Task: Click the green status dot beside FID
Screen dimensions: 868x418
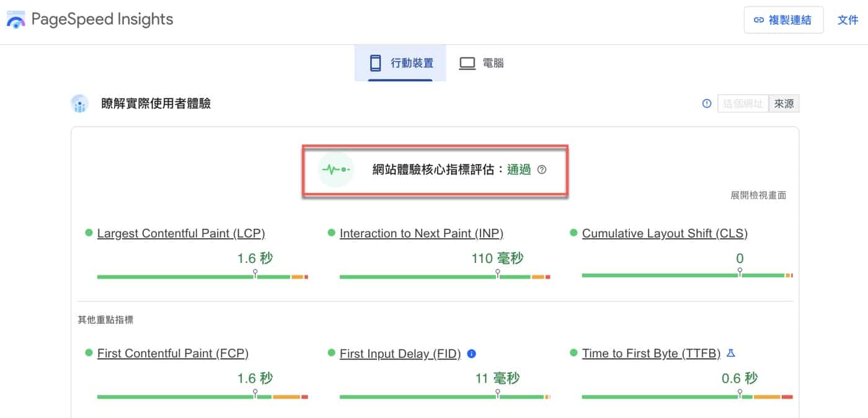Action: click(331, 353)
